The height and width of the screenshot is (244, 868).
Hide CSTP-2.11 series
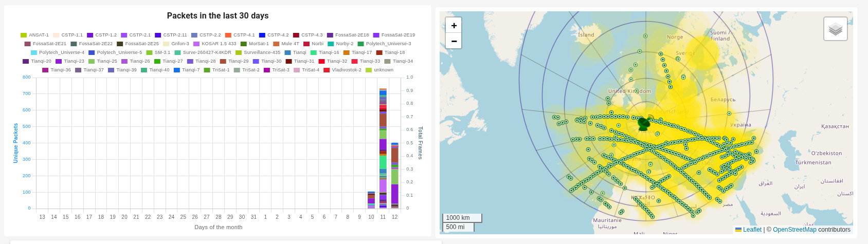click(171, 35)
